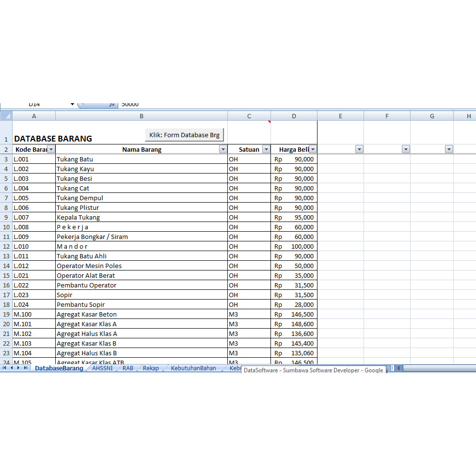Select cell with Pekerja Bongkar / Siram
The width and height of the screenshot is (476, 476).
coord(142,237)
